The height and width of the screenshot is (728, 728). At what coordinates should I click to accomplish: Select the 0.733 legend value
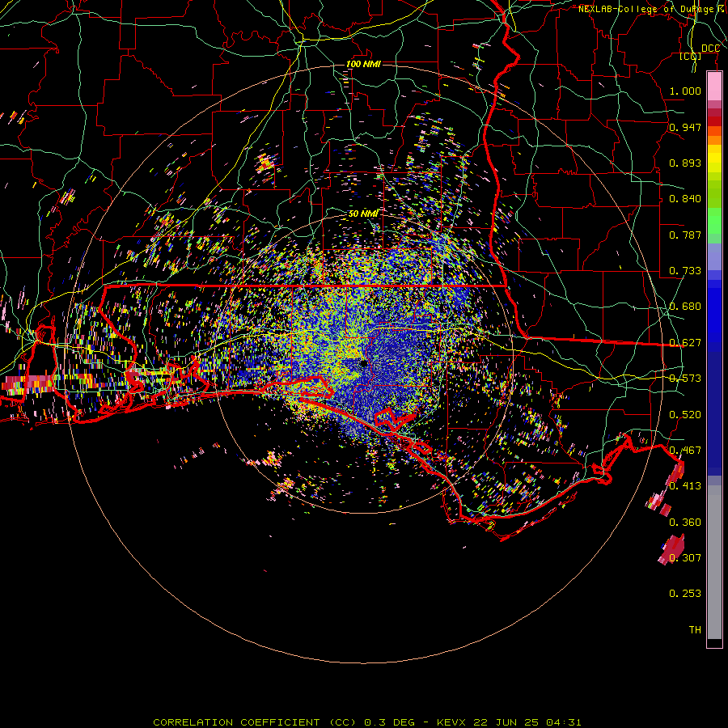(685, 271)
